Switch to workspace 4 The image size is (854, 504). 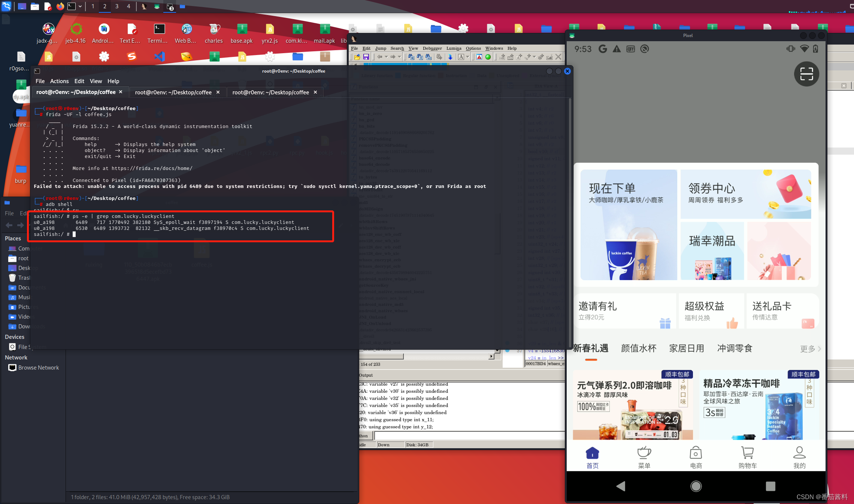[128, 6]
